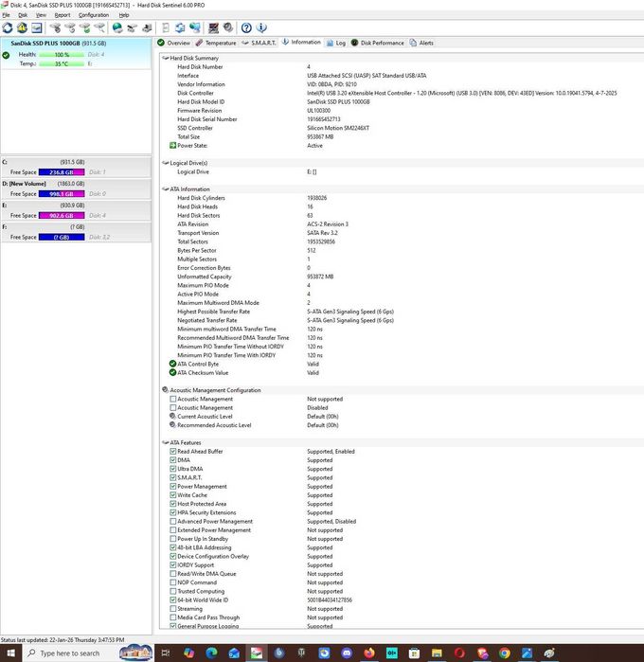Click the yellow warning alert toolbar icon
Viewport: 644px width, 662px height.
(x=22, y=27)
